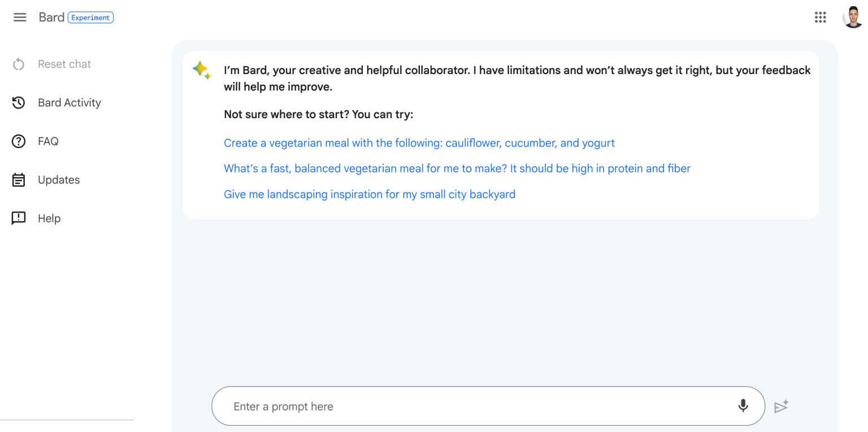This screenshot has height=432, width=868.
Task: Open the Google apps grid icon
Action: (x=821, y=18)
